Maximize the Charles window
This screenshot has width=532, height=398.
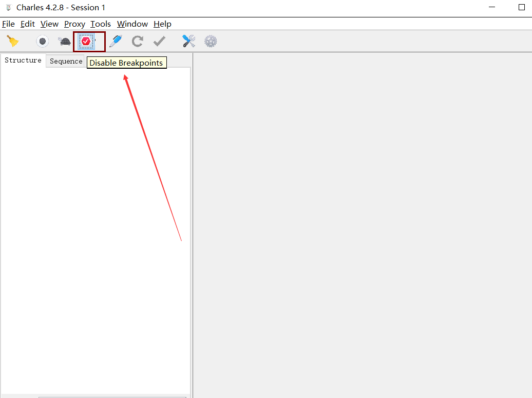[x=522, y=7]
